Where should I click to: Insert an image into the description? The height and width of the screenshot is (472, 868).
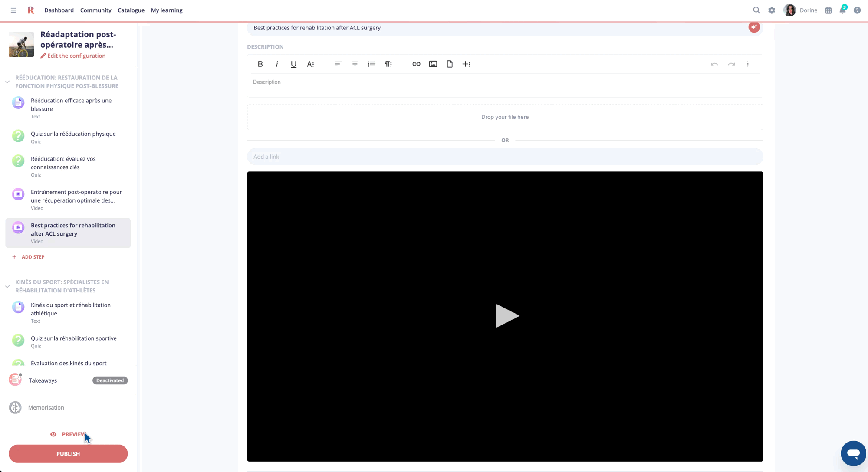[433, 64]
